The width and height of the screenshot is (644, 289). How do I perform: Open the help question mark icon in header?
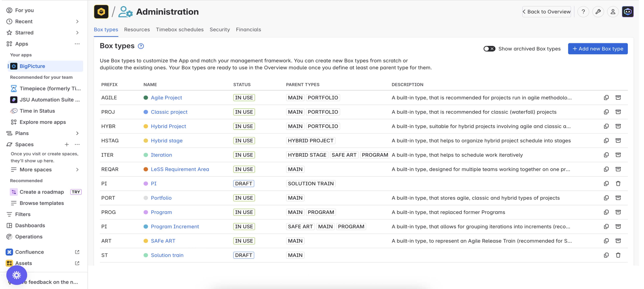[x=583, y=12]
